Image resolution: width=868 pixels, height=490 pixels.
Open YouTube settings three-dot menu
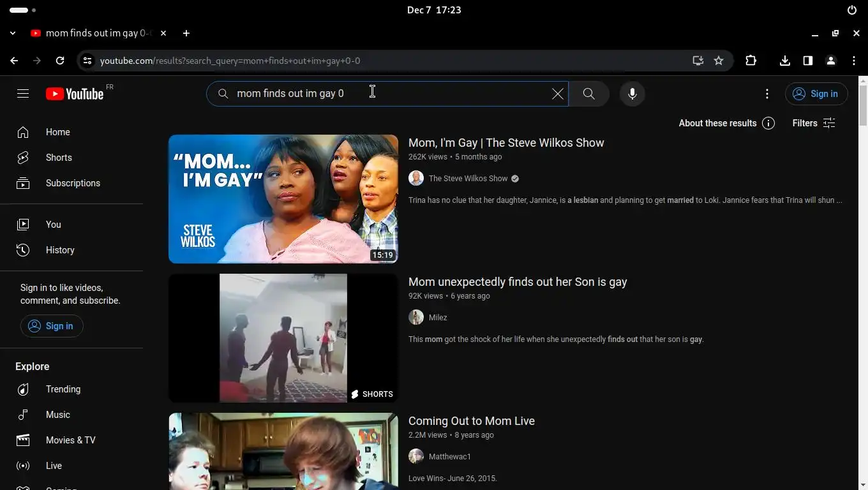pos(767,94)
